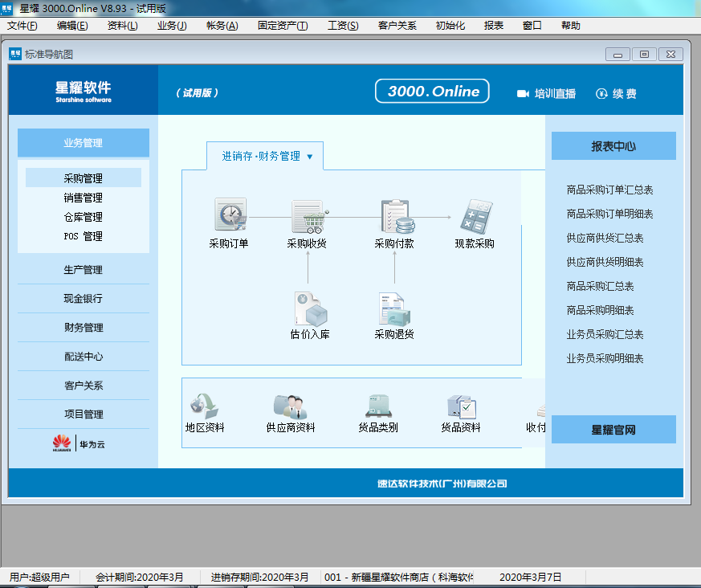Open the 采购退货 purchase return icon
The image size is (701, 588).
[394, 309]
